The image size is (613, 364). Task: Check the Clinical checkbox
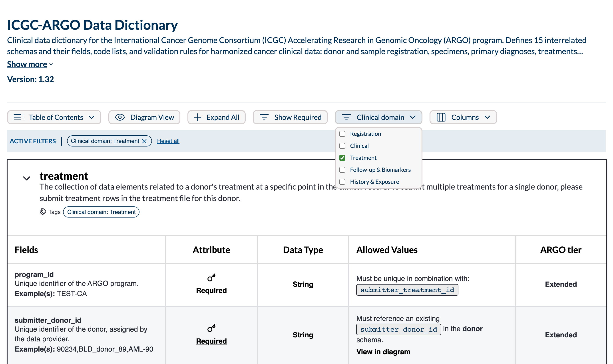342,146
